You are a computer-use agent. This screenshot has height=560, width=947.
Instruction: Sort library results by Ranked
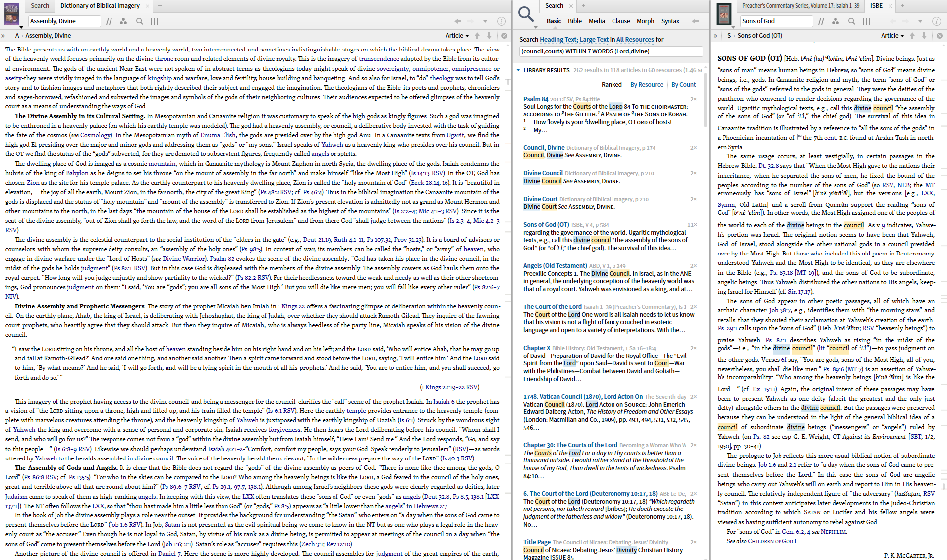(612, 85)
